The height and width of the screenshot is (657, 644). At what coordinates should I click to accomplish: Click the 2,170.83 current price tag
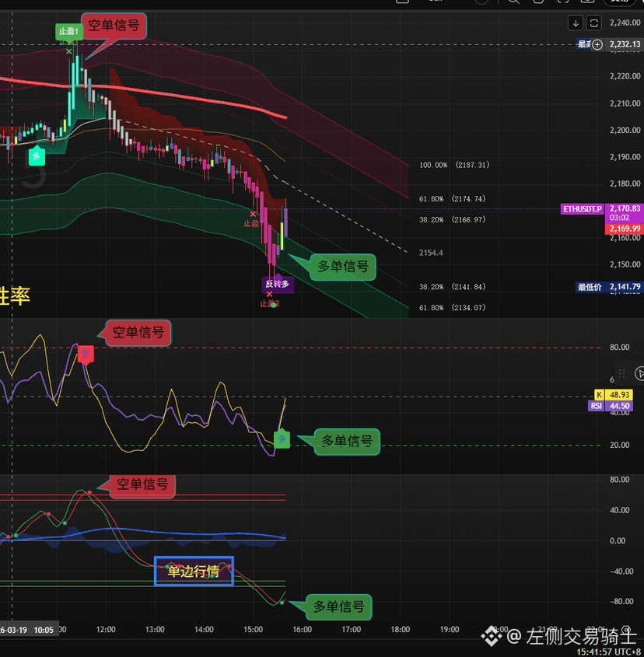[x=625, y=208]
